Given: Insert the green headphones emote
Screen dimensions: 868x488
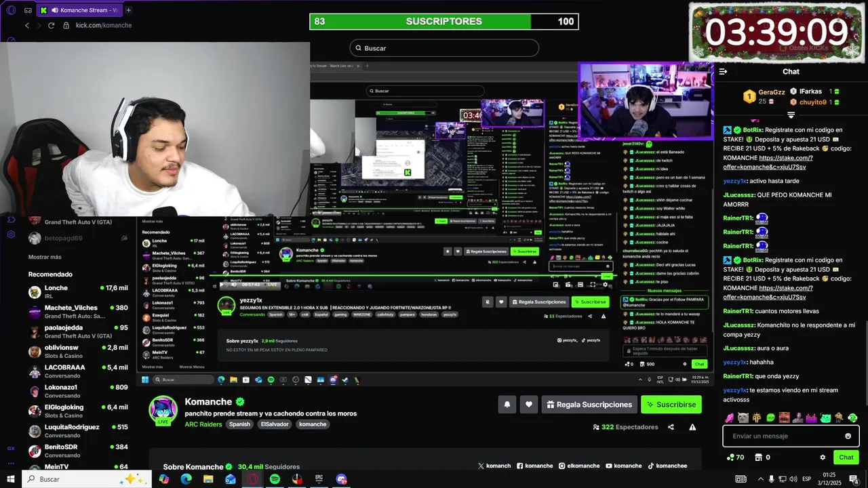Looking at the screenshot, I should [852, 418].
